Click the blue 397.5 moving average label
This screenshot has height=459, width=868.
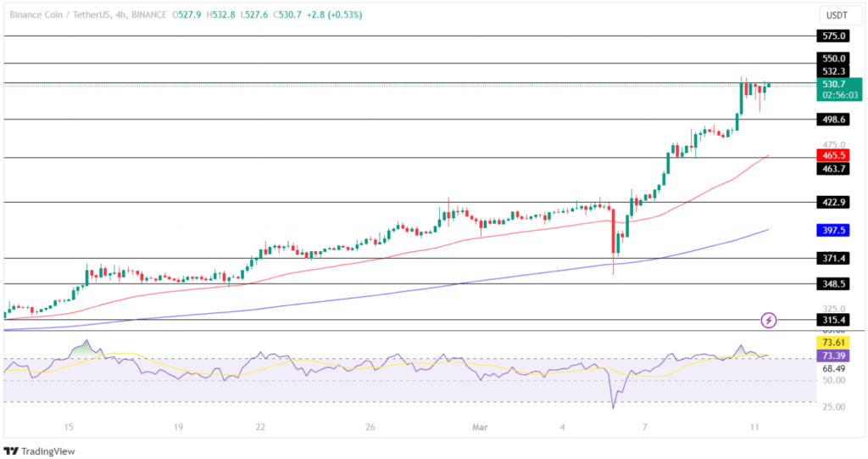[833, 230]
